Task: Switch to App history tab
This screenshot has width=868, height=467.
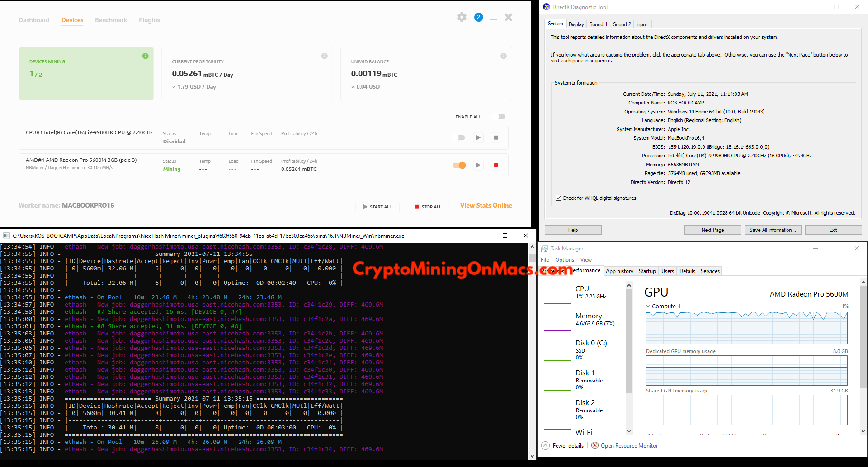Action: (619, 271)
